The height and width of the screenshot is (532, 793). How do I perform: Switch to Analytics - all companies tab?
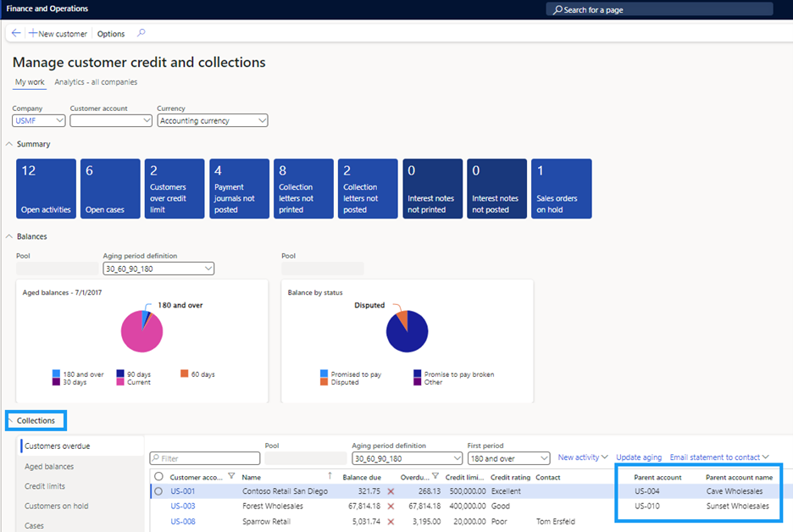(96, 82)
